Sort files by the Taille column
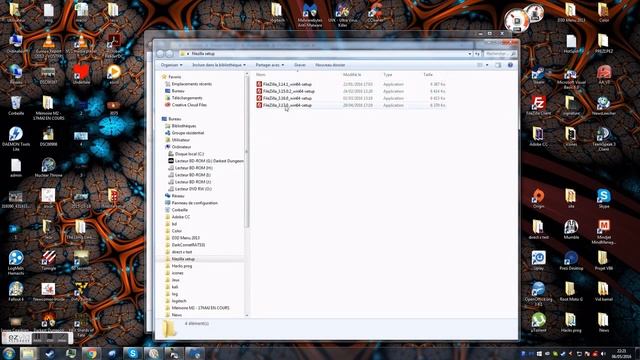 point(428,75)
